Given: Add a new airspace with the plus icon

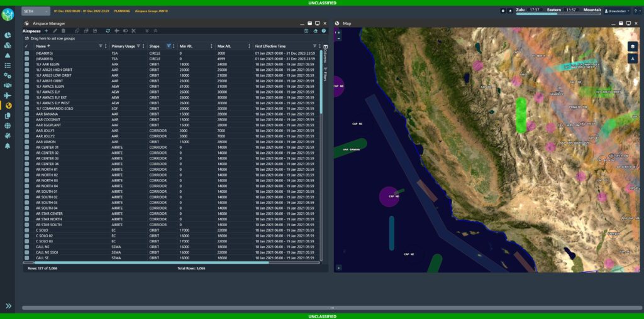Looking at the screenshot, I should point(46,31).
